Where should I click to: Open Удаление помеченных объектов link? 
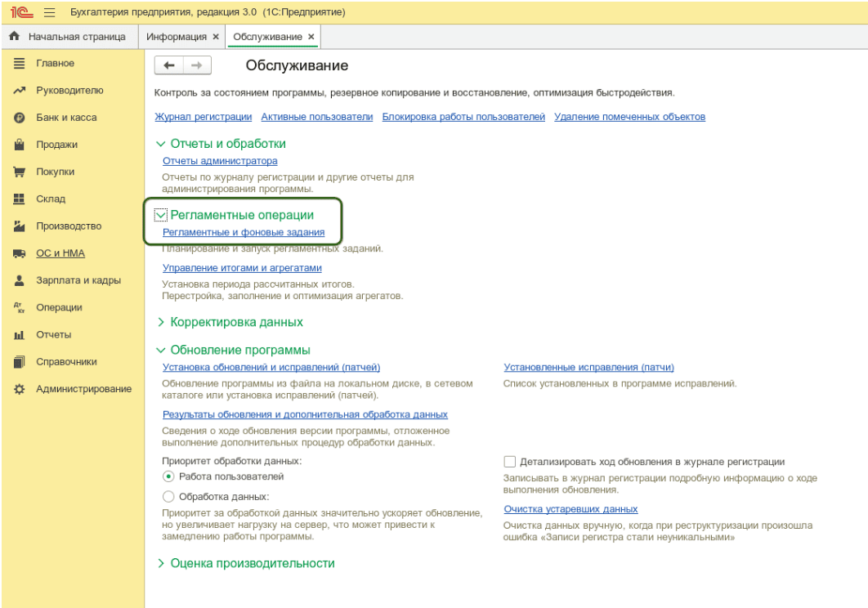629,117
